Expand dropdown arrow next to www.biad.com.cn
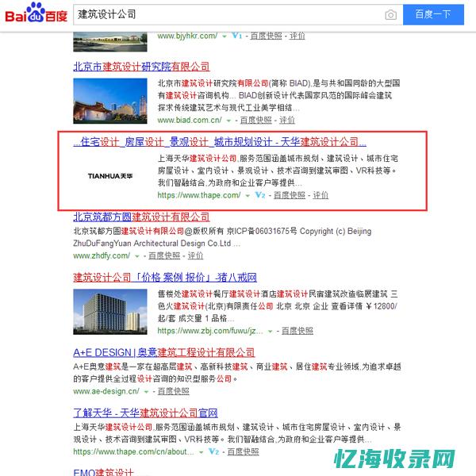476x476 pixels. [x=229, y=121]
